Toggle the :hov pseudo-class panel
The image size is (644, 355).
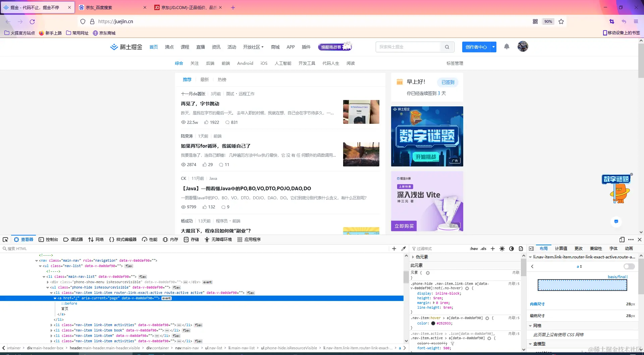[x=474, y=249]
